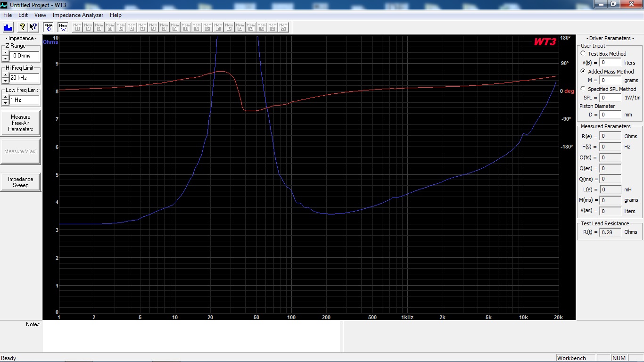This screenshot has width=644, height=362.
Task: Increase Z Range with the up arrow
Action: point(6,53)
